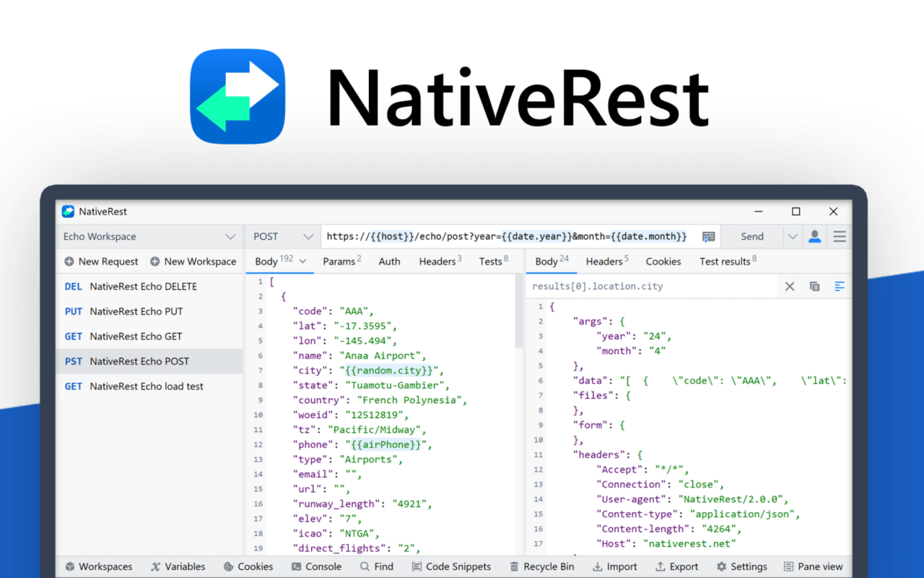The image size is (924, 578).
Task: Click the "application/json" content-type value
Action: [x=744, y=514]
